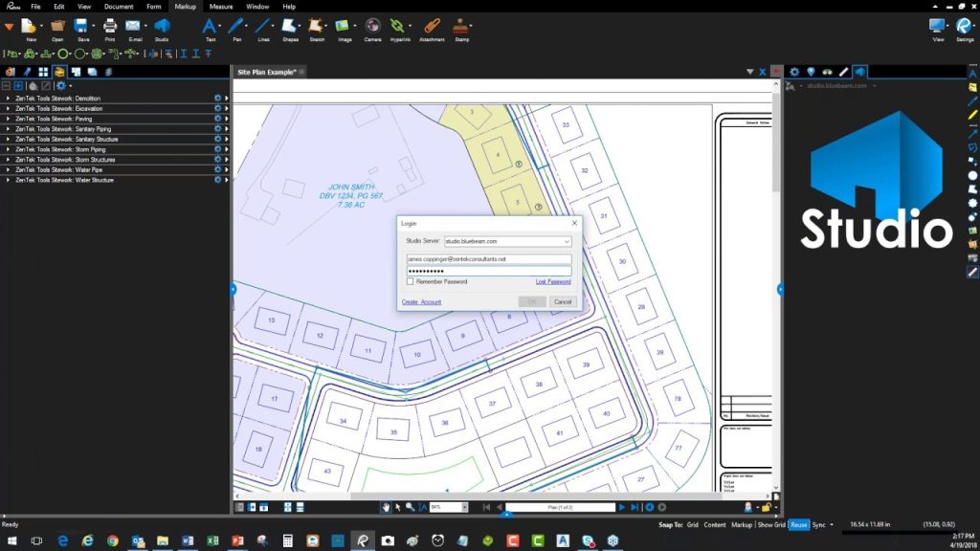Click the Lost Password link
The width and height of the screenshot is (980, 551).
click(x=553, y=282)
